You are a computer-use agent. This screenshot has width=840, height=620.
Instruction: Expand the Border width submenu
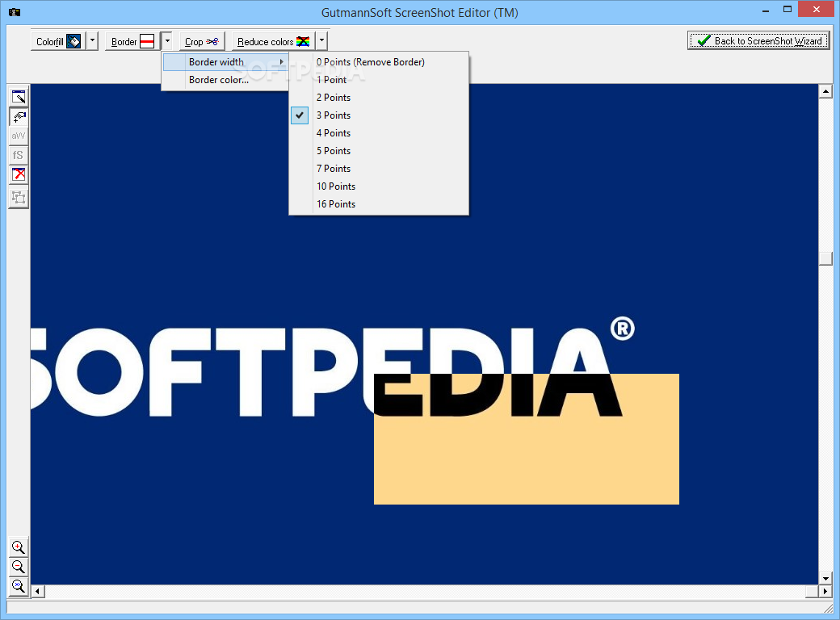pyautogui.click(x=225, y=62)
